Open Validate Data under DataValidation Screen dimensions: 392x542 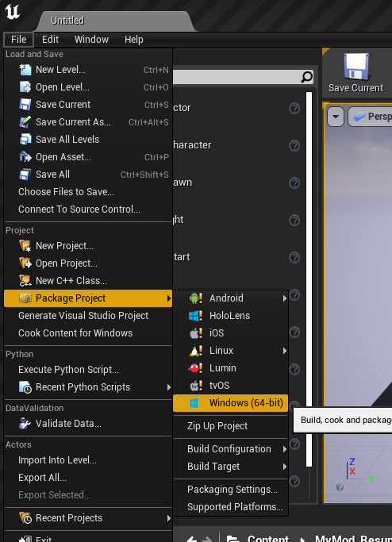[88, 424]
